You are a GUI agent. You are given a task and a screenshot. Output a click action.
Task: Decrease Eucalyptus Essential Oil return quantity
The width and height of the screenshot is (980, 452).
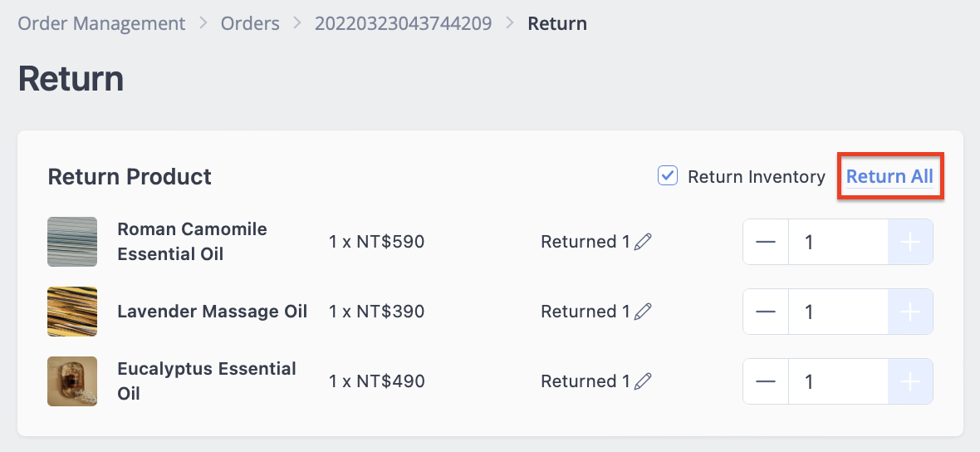(766, 381)
